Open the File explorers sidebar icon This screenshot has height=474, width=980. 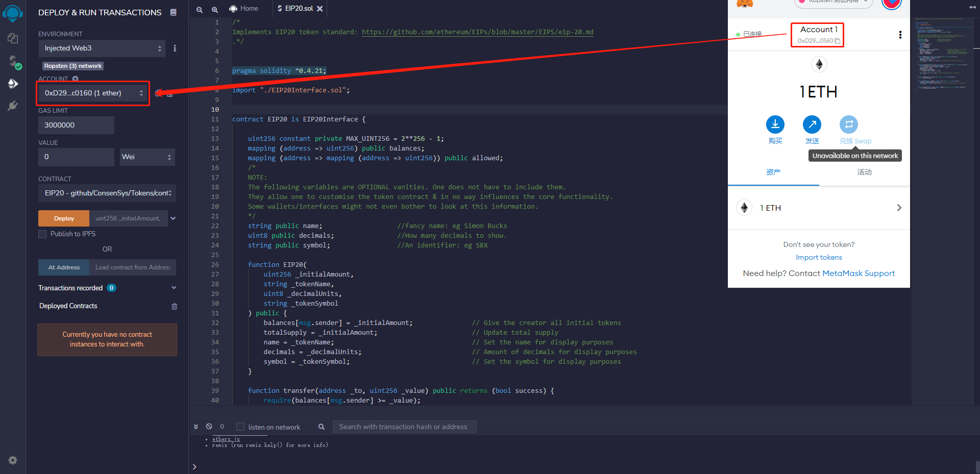pyautogui.click(x=13, y=38)
